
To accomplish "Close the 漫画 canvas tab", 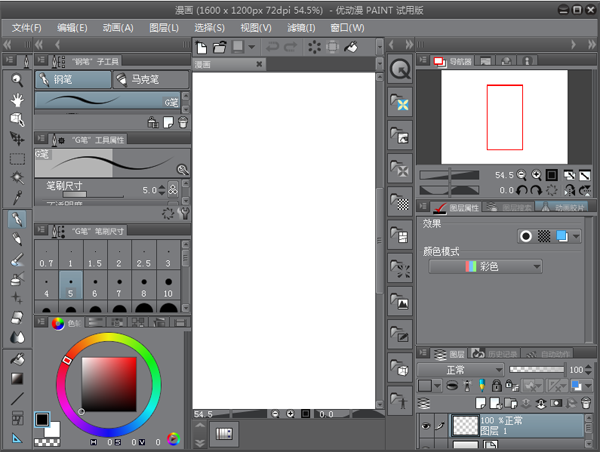I will pos(259,64).
